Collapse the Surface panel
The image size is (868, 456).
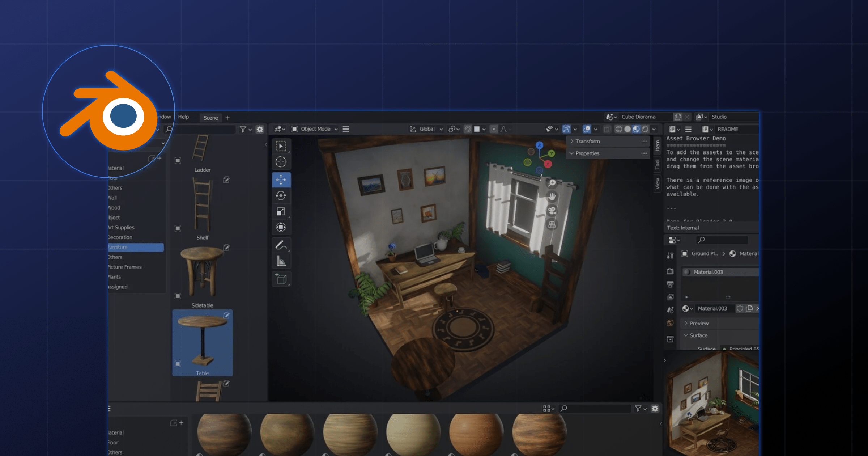pyautogui.click(x=720, y=335)
